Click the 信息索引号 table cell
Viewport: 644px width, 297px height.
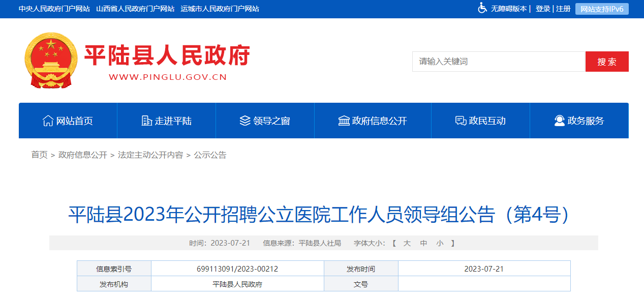click(x=114, y=269)
